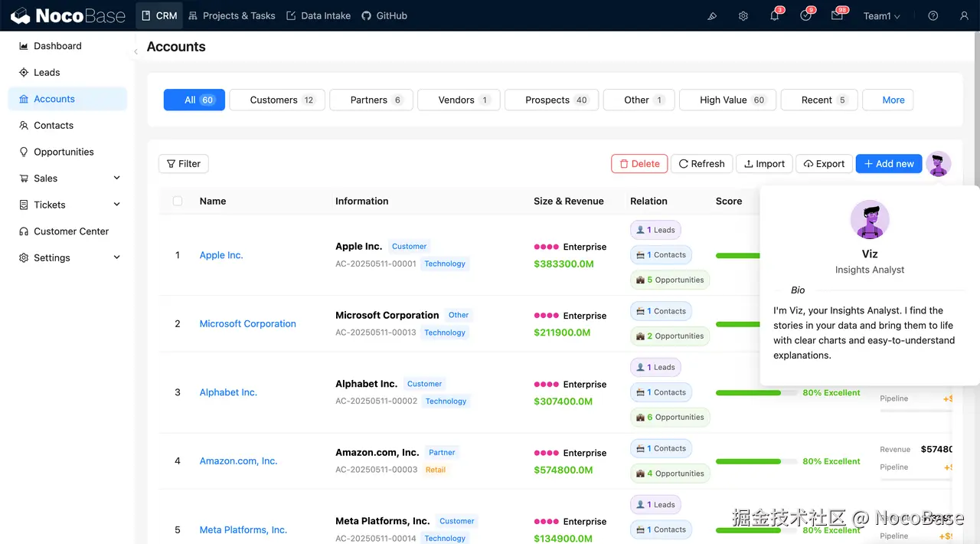
Task: Open the Team1 dropdown
Action: click(882, 15)
